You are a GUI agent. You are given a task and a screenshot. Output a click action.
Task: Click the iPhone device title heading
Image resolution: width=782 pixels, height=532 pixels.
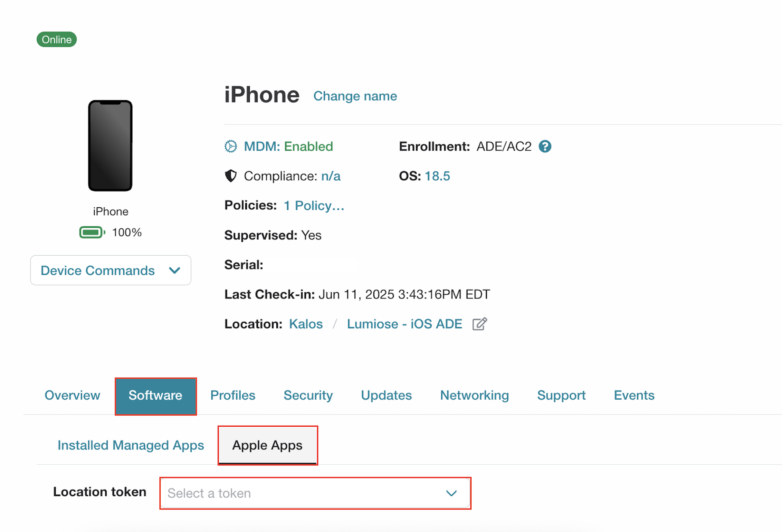click(x=262, y=95)
